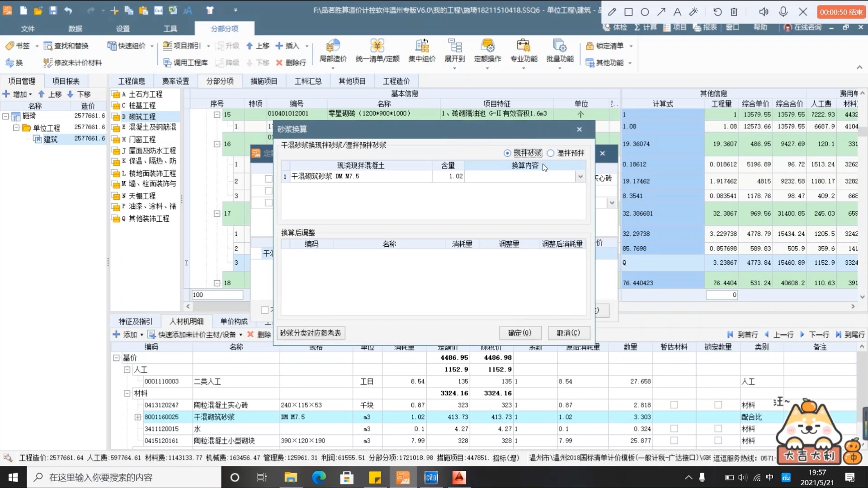This screenshot has width=868, height=488.
Task: Select the ellipse annotation tool
Action: point(645,12)
